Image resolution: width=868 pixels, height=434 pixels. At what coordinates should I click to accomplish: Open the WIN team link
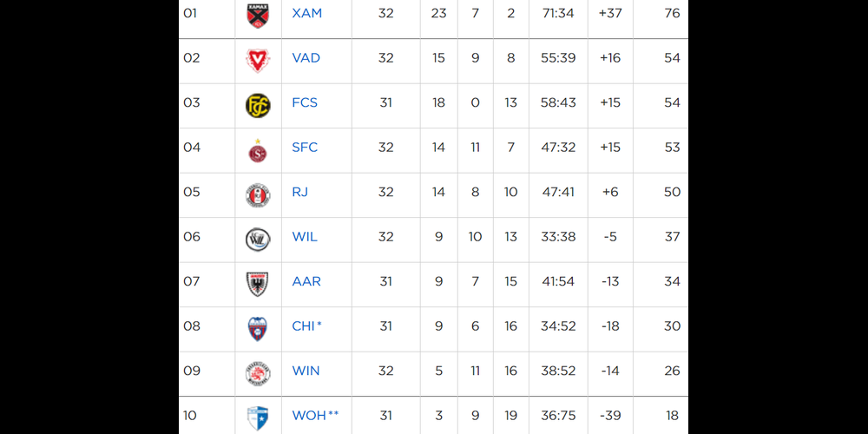coord(306,371)
